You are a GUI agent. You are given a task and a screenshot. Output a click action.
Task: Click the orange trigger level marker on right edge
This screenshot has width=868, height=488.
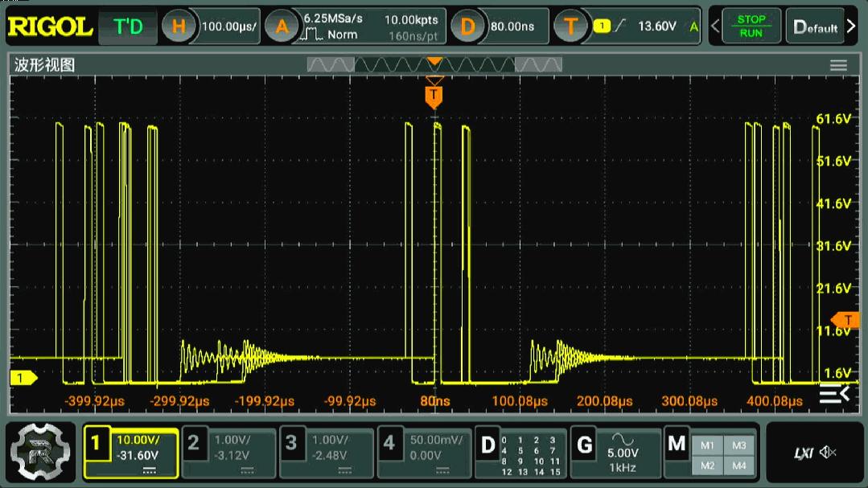845,318
